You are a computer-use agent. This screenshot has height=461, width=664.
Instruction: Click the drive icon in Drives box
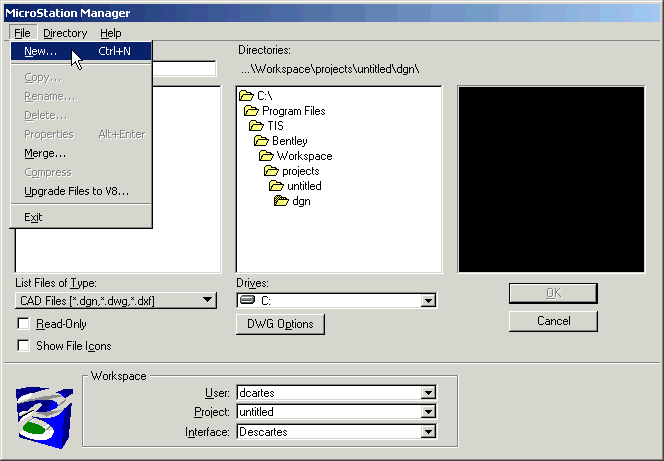(247, 300)
